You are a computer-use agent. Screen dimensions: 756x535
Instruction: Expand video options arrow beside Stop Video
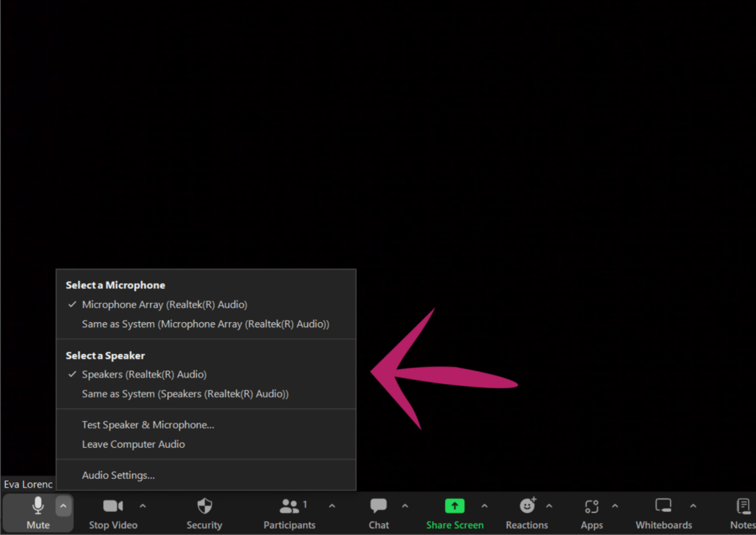(x=142, y=506)
